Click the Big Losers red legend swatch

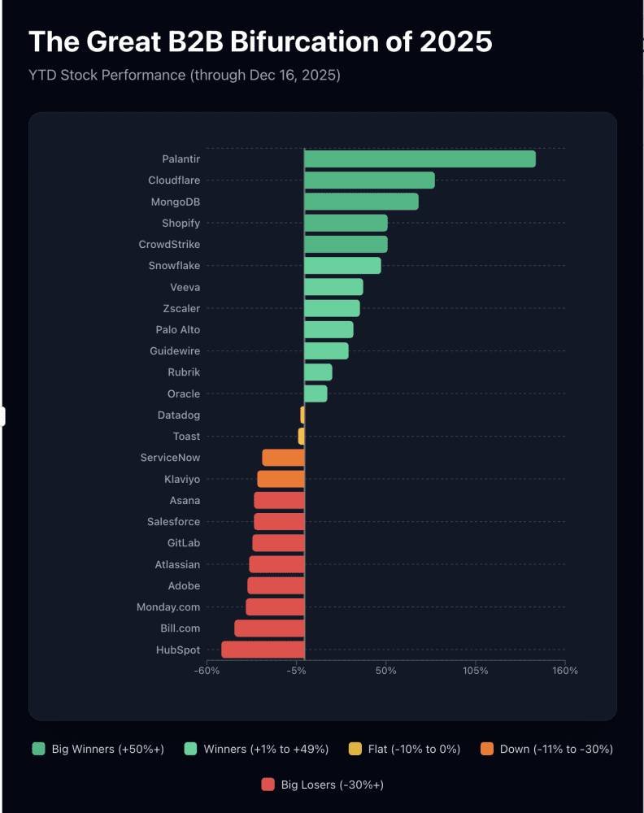click(268, 785)
